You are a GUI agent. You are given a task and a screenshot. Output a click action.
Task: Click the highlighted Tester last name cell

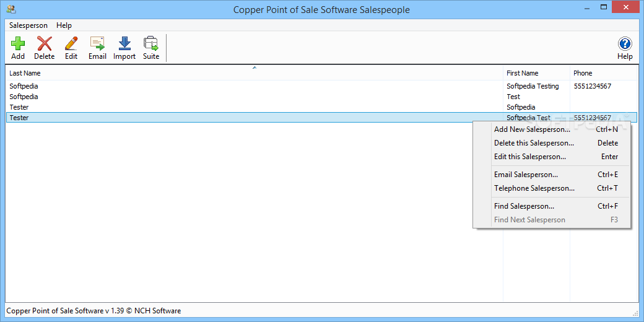click(19, 118)
